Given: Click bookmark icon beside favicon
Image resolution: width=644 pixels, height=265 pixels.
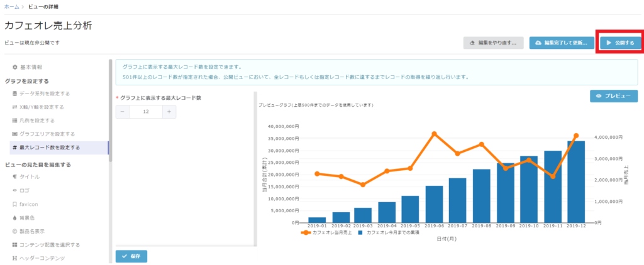Looking at the screenshot, I should [x=15, y=204].
